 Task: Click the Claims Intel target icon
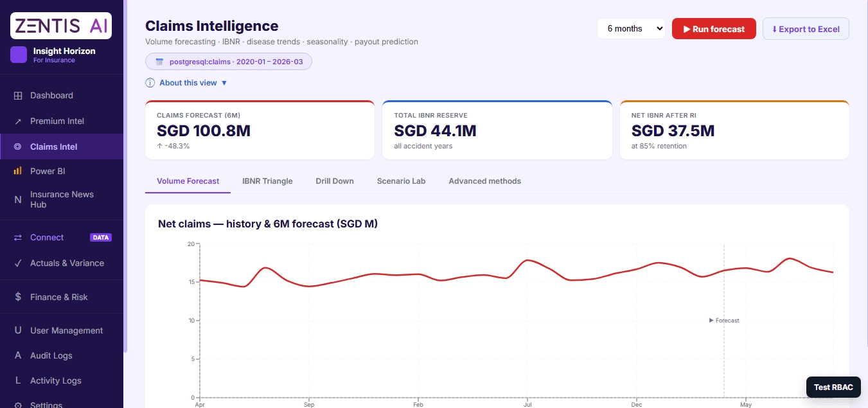18,147
